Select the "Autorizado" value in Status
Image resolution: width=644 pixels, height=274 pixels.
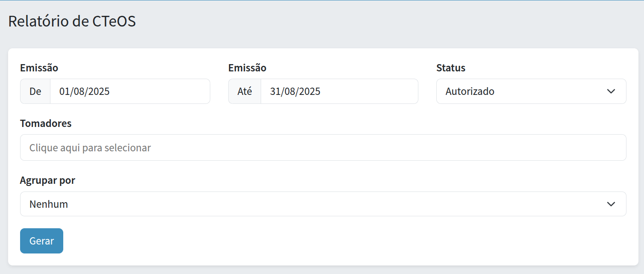coord(470,91)
